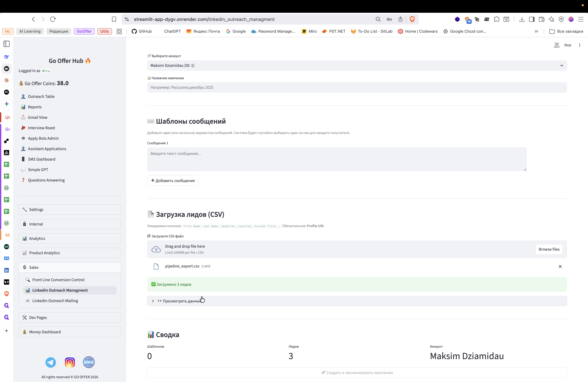Reload the page with refresh icon

(x=53, y=19)
